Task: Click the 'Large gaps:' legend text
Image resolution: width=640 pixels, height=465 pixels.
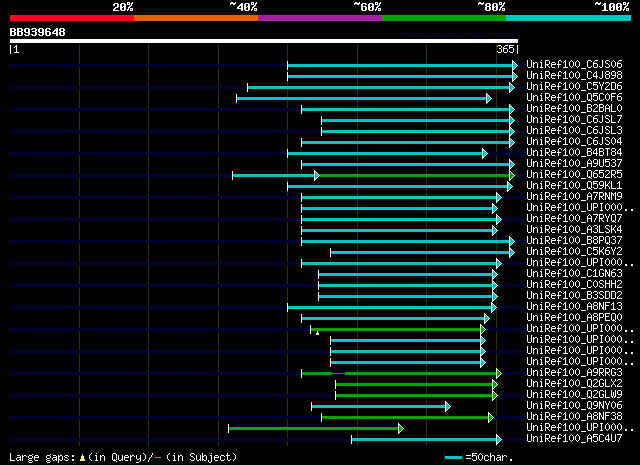Action: coord(42,457)
